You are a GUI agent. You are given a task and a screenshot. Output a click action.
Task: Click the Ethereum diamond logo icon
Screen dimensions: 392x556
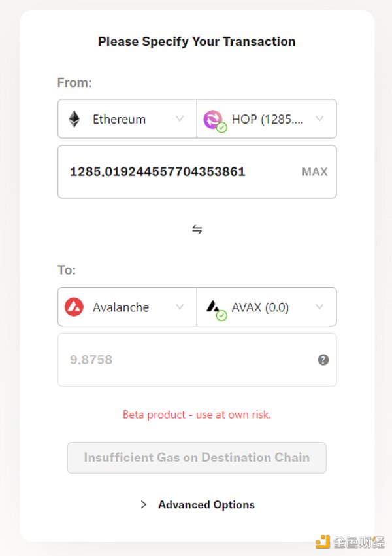coord(74,119)
